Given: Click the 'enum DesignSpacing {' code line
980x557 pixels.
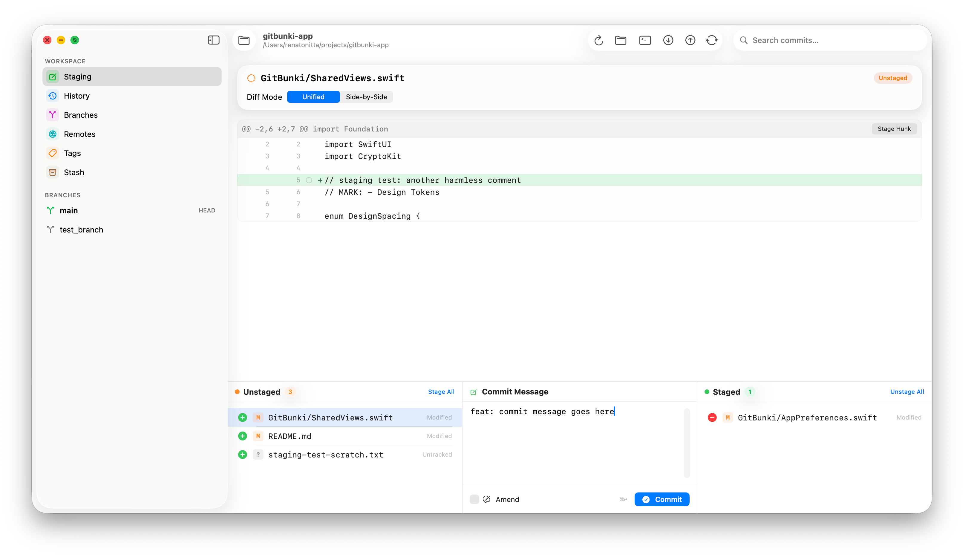Looking at the screenshot, I should (x=580, y=216).
